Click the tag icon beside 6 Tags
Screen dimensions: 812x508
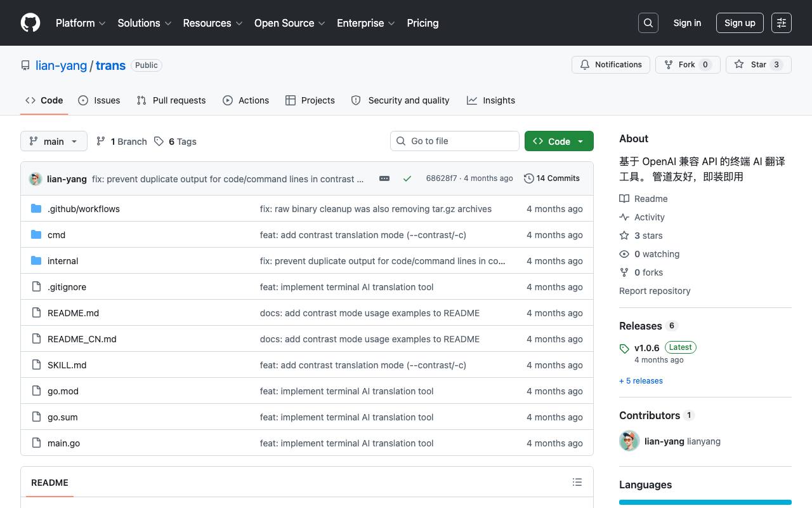pos(159,142)
